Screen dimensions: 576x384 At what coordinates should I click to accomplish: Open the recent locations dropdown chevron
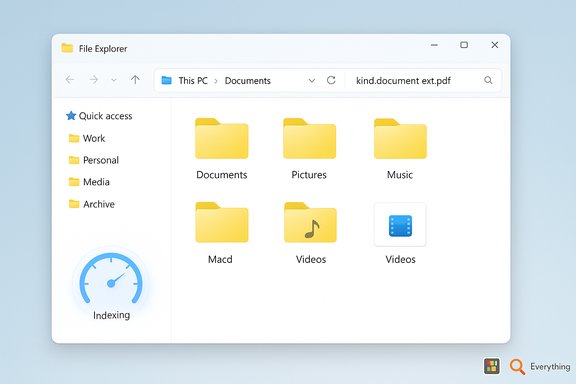coord(114,80)
